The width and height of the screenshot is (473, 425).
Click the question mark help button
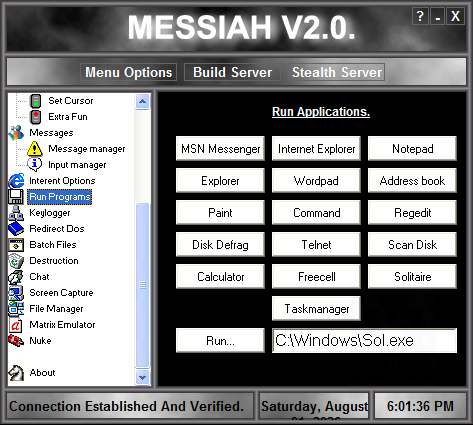[x=420, y=16]
